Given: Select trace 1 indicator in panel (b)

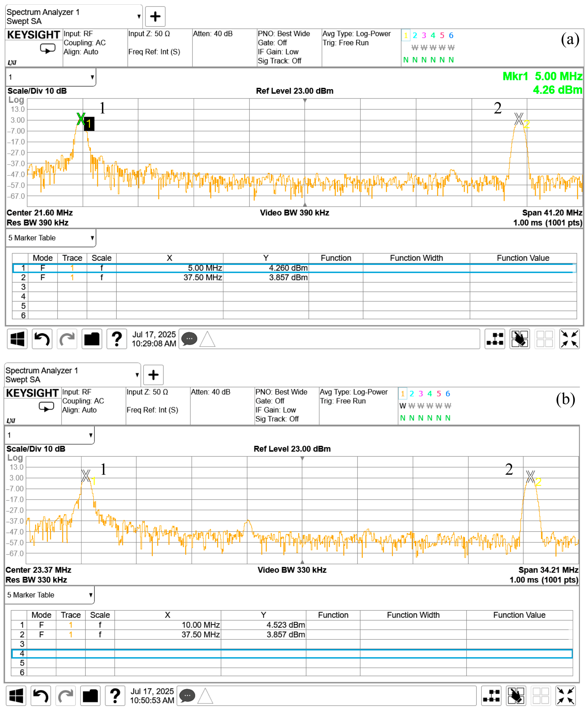Looking at the screenshot, I should 403,393.
